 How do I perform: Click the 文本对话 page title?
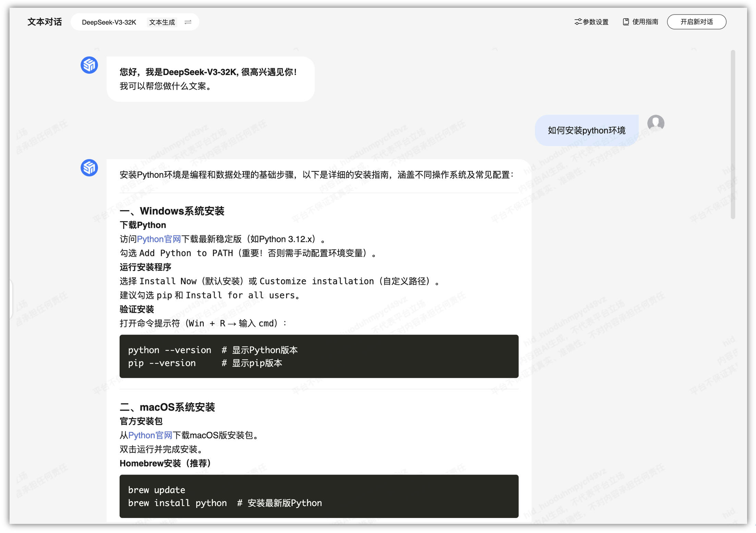[x=45, y=22]
